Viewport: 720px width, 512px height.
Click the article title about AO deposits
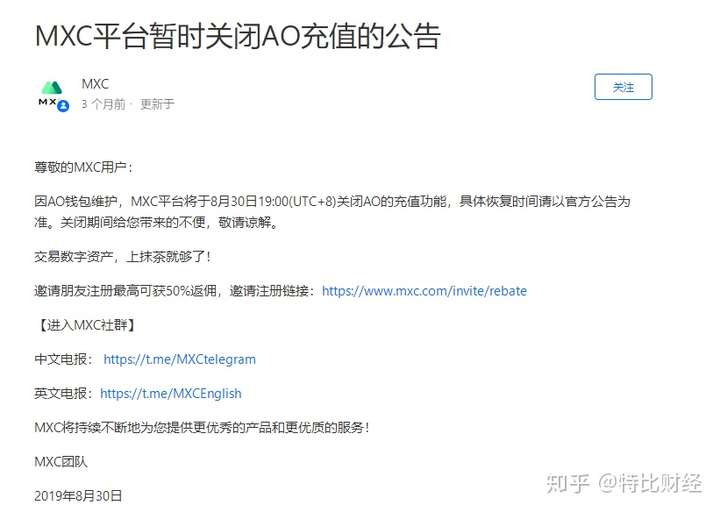coord(238,36)
